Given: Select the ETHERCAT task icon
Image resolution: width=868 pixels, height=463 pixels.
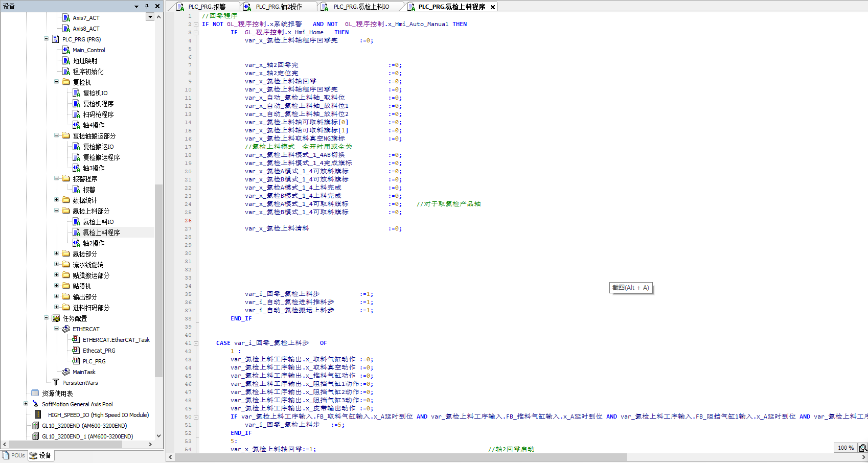Looking at the screenshot, I should [x=66, y=329].
